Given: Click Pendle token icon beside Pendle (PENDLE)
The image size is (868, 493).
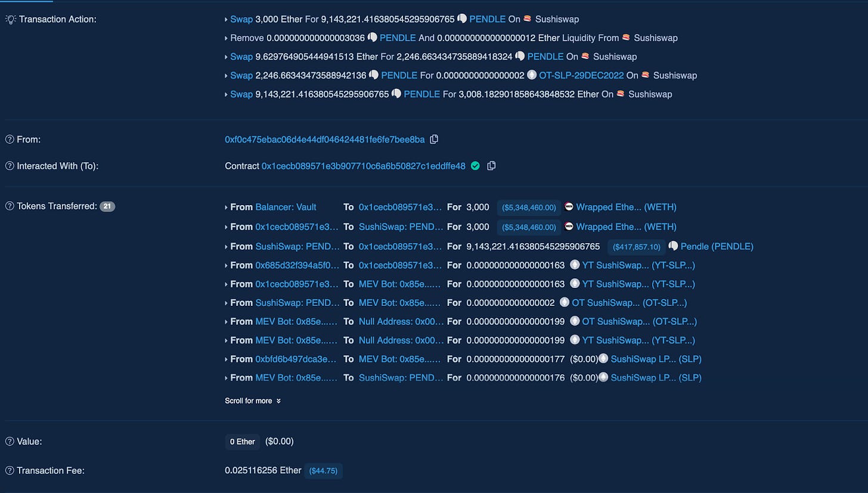Looking at the screenshot, I should [x=673, y=246].
